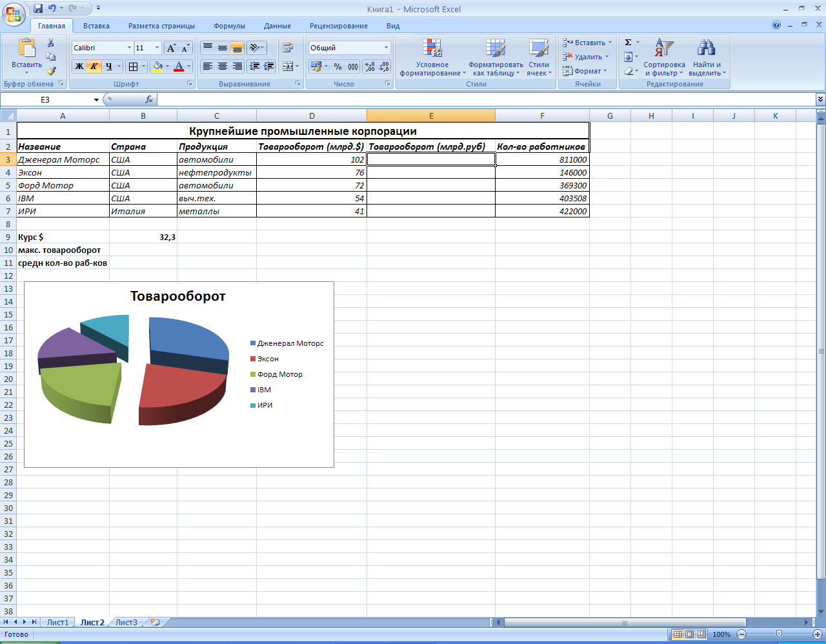Apply the thousands separator (000) format
This screenshot has width=826, height=644.
point(352,66)
